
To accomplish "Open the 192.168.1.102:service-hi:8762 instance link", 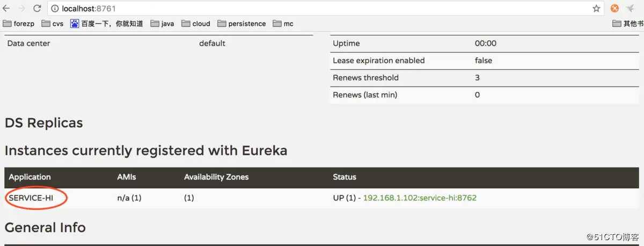I will [x=420, y=198].
